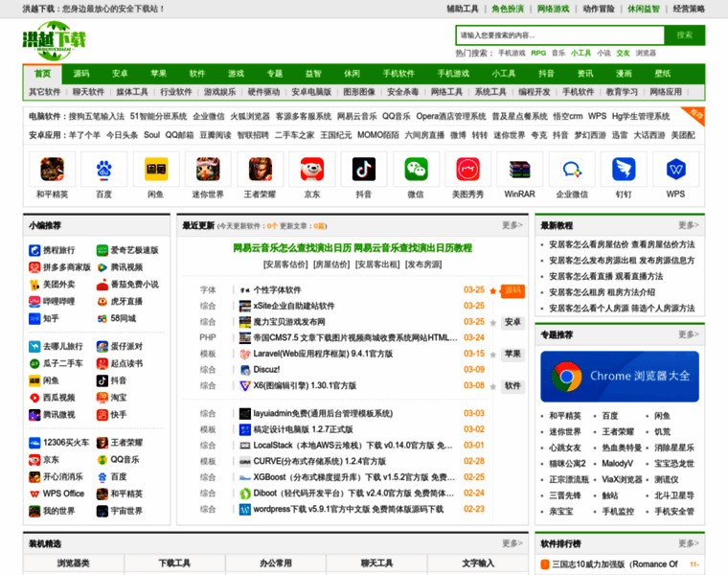This screenshot has width=728, height=575.
Task: Switch to 源码 tab in 最近更新
Action: (512, 290)
